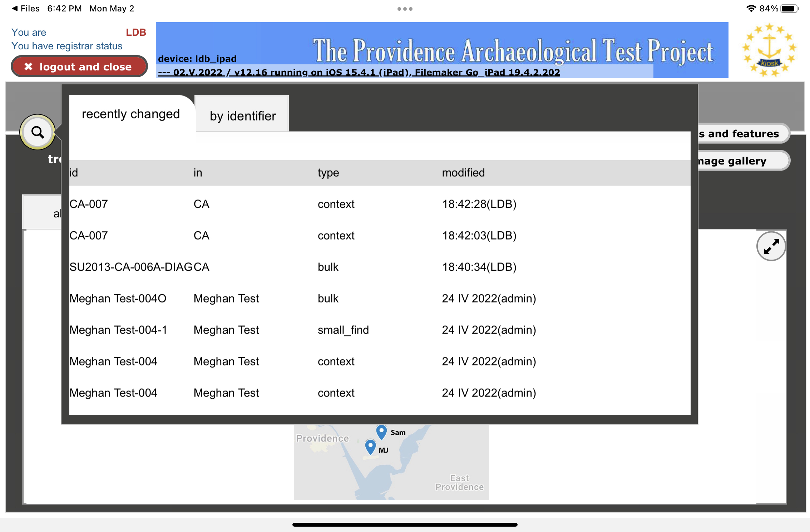This screenshot has height=532, width=810.
Task: Select the MJ map pin
Action: coord(370,446)
